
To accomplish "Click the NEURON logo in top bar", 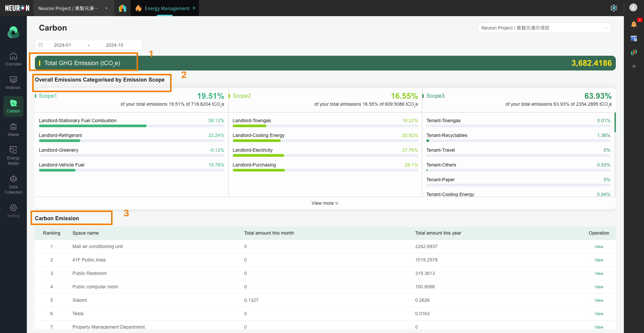I will click(x=17, y=8).
